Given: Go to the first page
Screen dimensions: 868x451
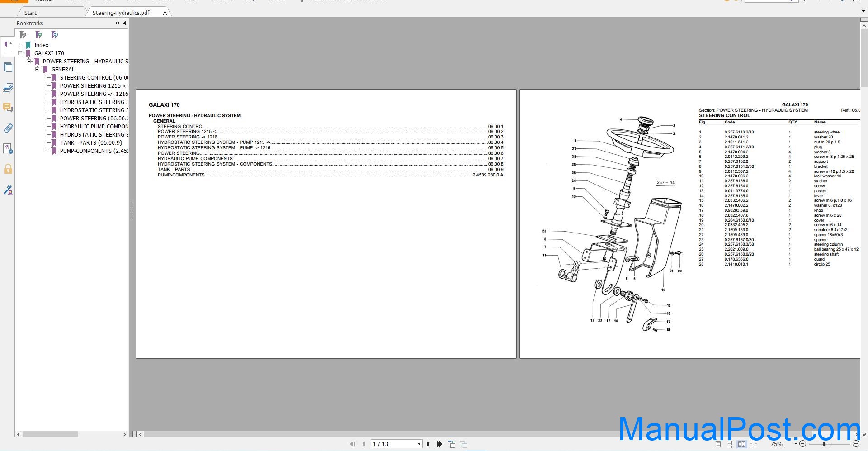Looking at the screenshot, I should point(353,444).
